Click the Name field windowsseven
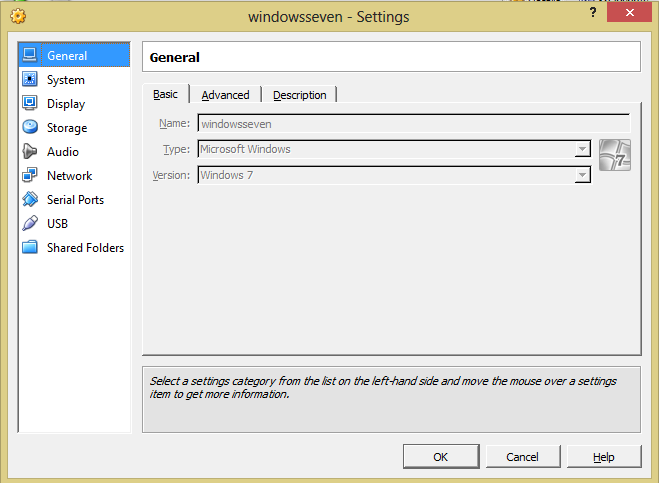Screen dimensions: 659x483 click(x=414, y=124)
